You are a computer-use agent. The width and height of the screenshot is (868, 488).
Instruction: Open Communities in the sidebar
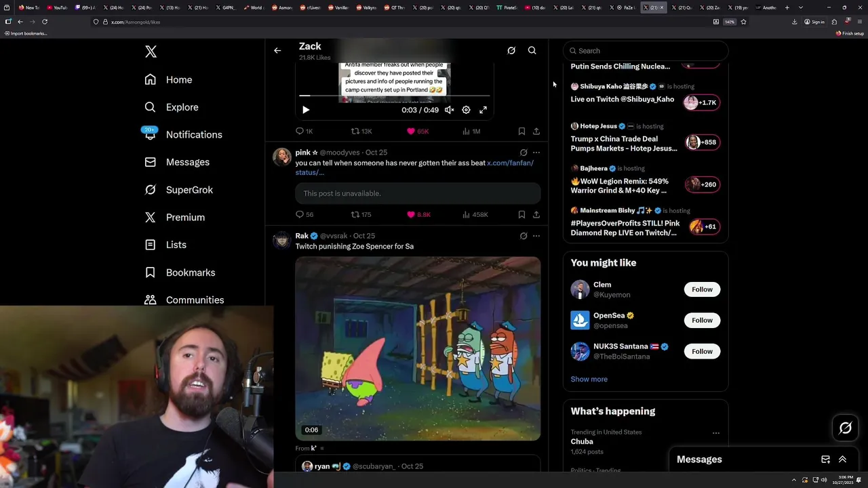[x=184, y=300]
